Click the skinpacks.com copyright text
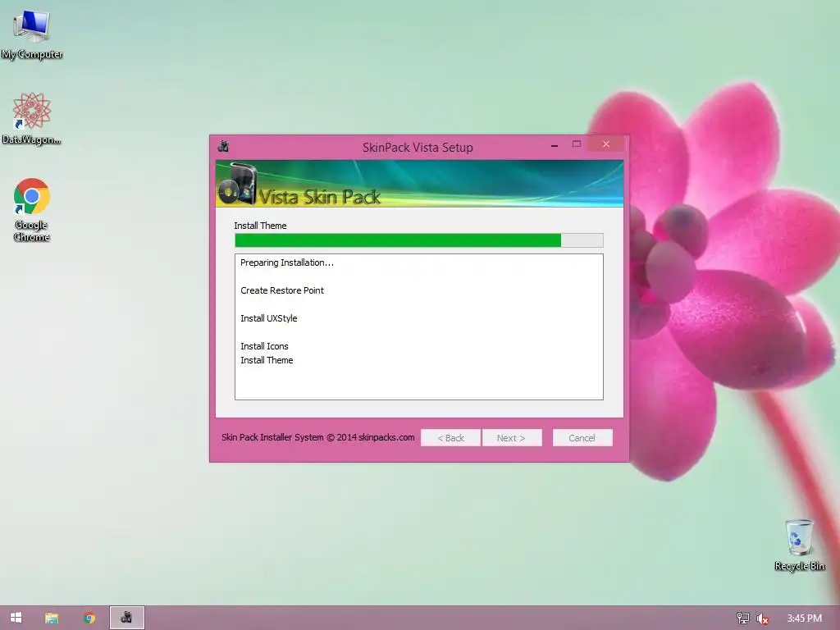The height and width of the screenshot is (630, 840). click(x=318, y=437)
